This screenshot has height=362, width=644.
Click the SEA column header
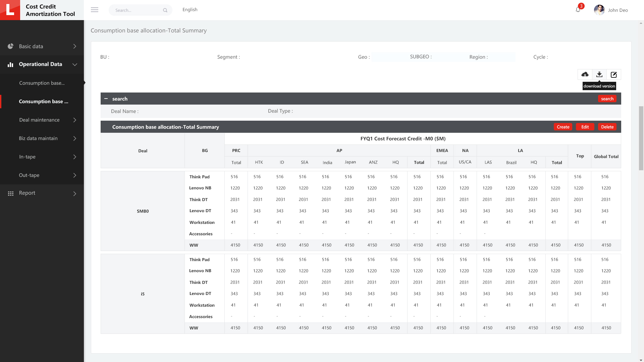304,162
